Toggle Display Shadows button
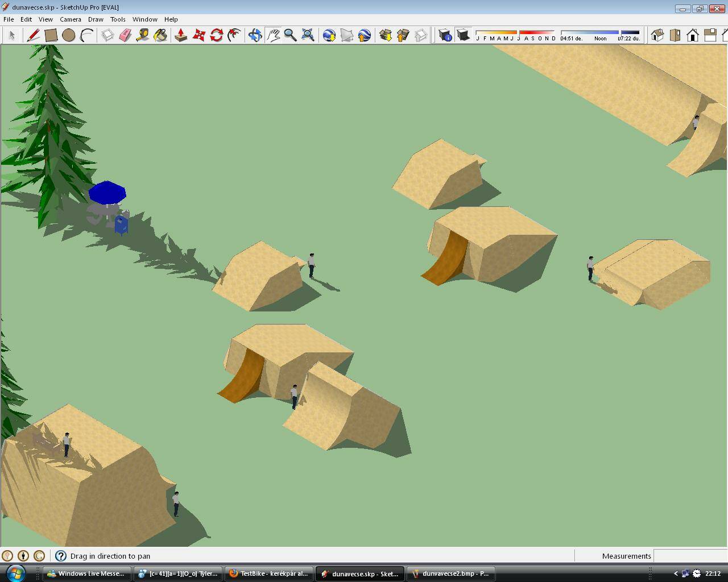Image resolution: width=728 pixels, height=582 pixels. [x=463, y=35]
